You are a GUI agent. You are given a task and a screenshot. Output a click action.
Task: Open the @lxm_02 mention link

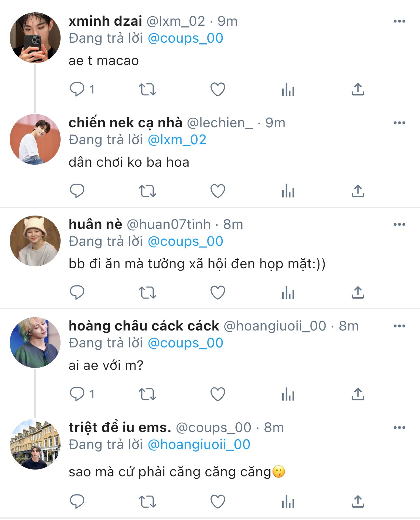177,140
